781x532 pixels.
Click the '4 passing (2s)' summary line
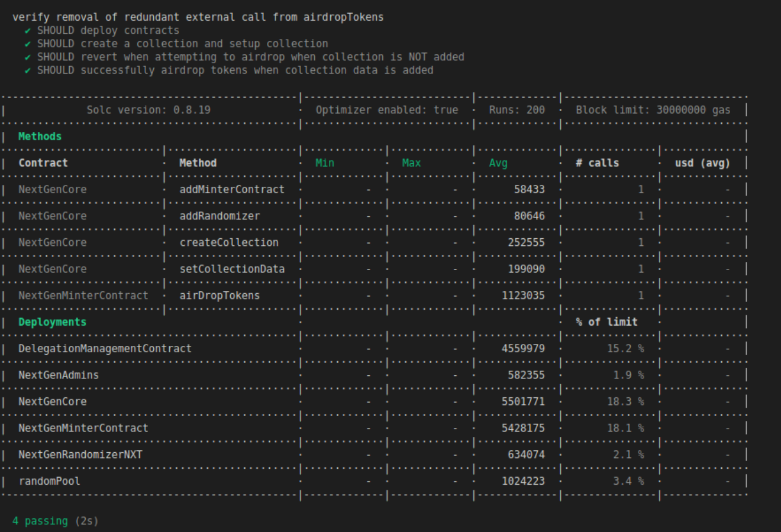[x=56, y=521]
